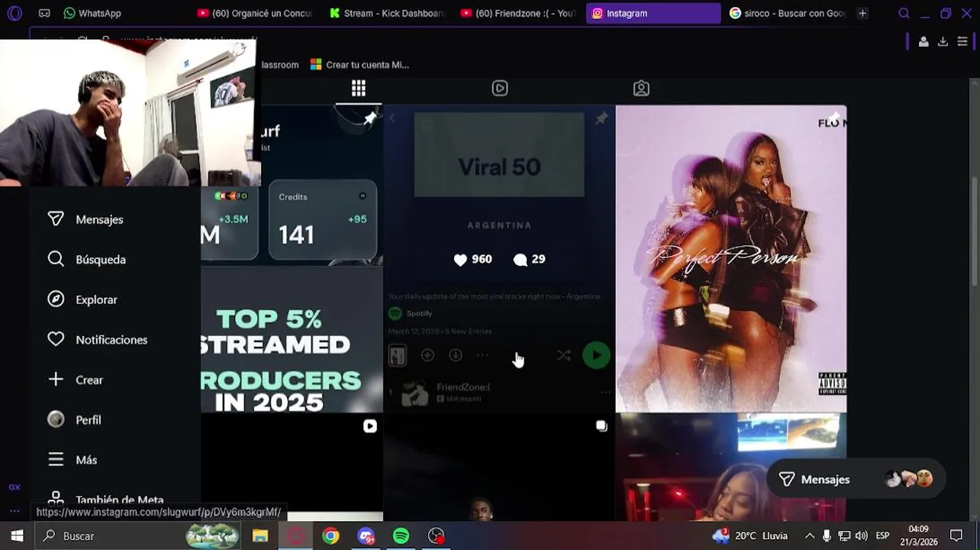Click the taskbar Buscar search box

pyautogui.click(x=138, y=535)
